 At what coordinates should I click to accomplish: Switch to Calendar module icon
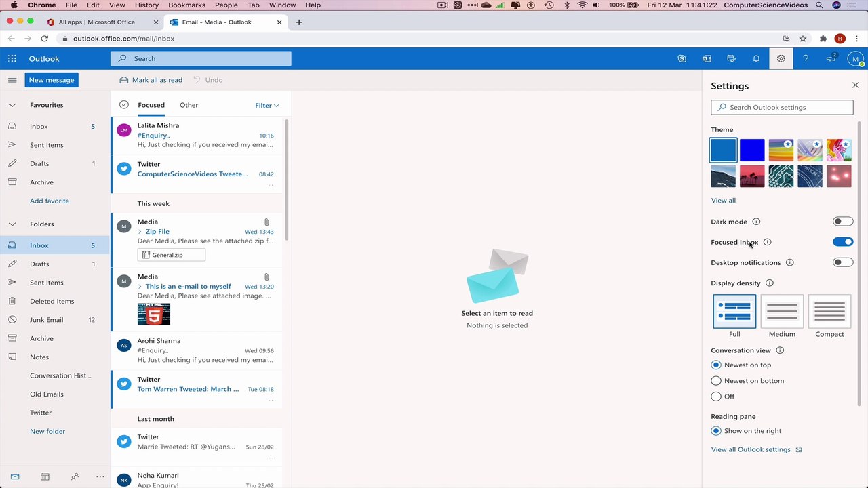pyautogui.click(x=45, y=476)
